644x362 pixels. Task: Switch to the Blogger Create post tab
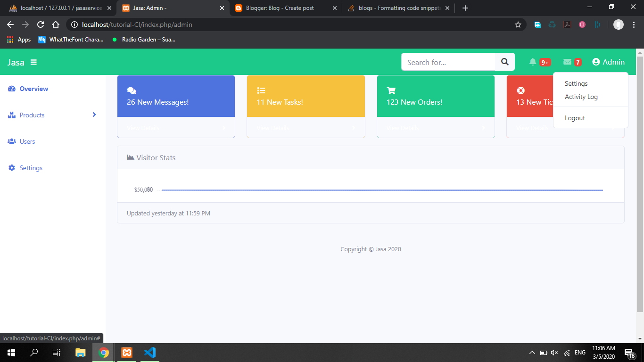pos(286,8)
